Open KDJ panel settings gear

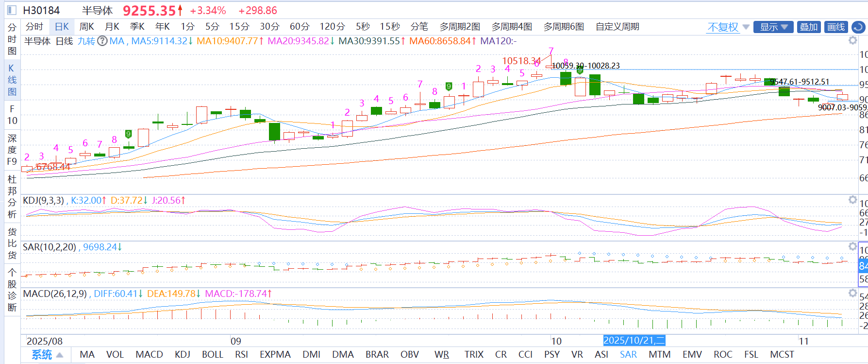[x=852, y=200]
